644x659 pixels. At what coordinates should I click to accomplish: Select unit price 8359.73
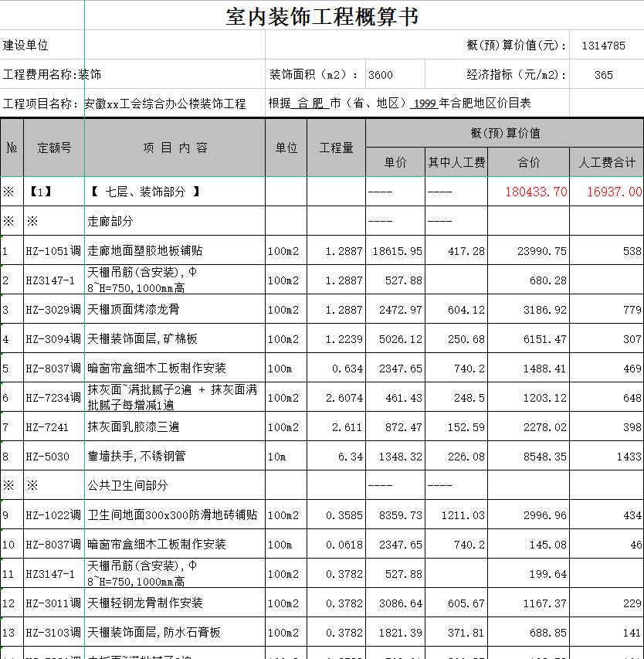pyautogui.click(x=401, y=515)
